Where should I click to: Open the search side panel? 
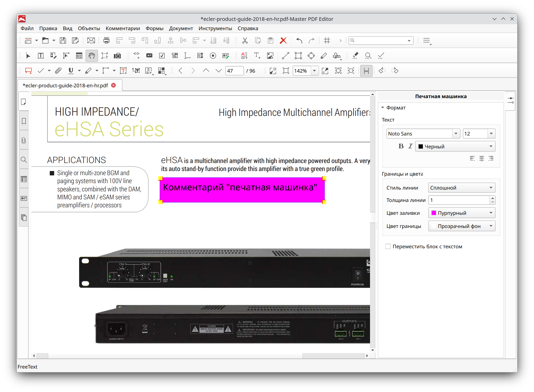click(24, 160)
